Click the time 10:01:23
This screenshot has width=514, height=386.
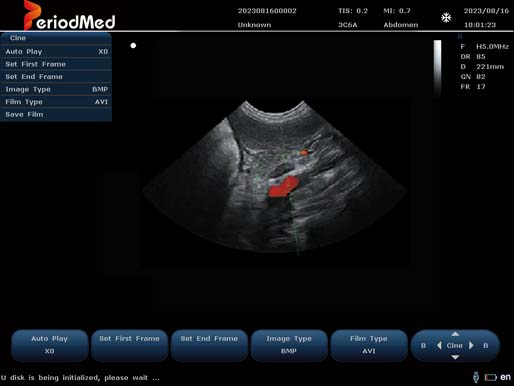pos(480,25)
